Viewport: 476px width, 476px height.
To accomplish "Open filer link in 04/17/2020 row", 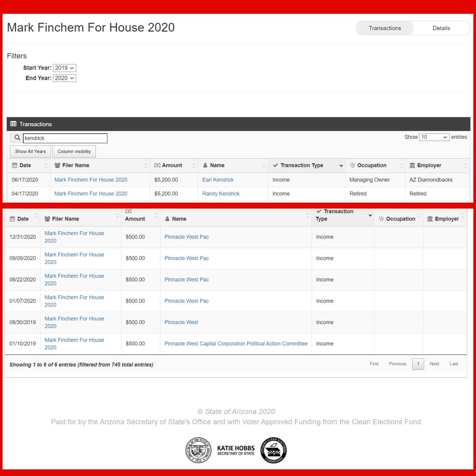I will coord(91,194).
